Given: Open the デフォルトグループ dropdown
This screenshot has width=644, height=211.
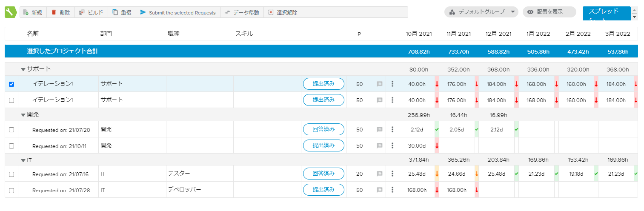Looking at the screenshot, I should click(481, 12).
